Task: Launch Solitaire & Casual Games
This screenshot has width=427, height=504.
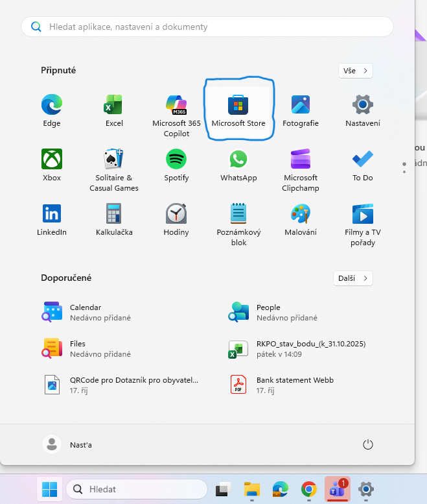Action: 114,164
